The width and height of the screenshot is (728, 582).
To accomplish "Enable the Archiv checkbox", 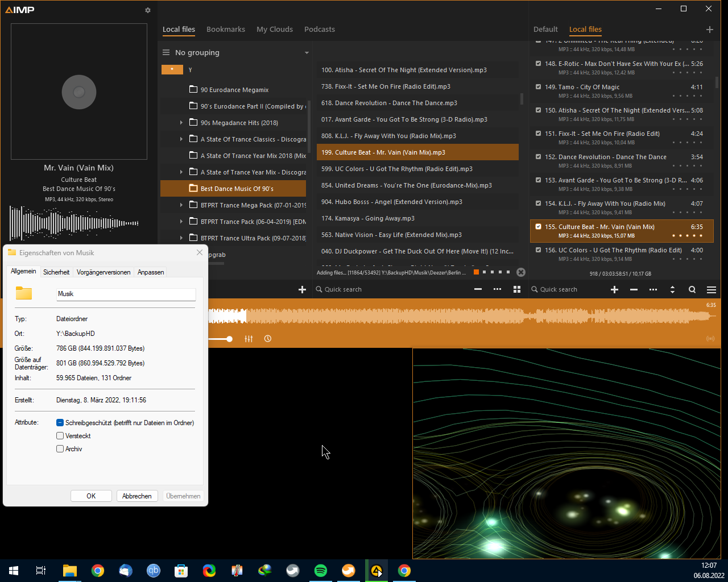I will (60, 449).
